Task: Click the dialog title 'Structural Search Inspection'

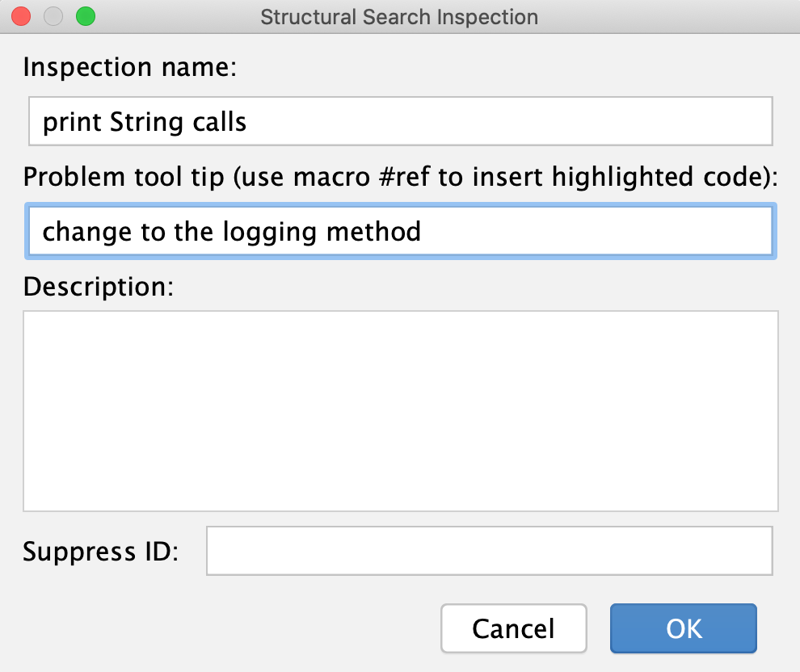Action: click(399, 16)
